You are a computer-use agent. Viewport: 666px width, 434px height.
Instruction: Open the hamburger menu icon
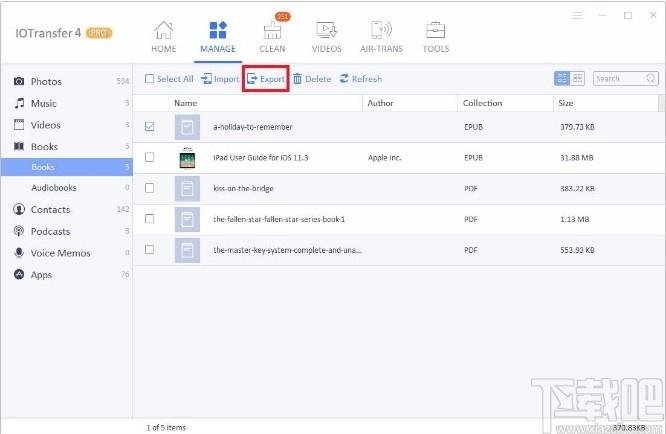click(x=577, y=16)
